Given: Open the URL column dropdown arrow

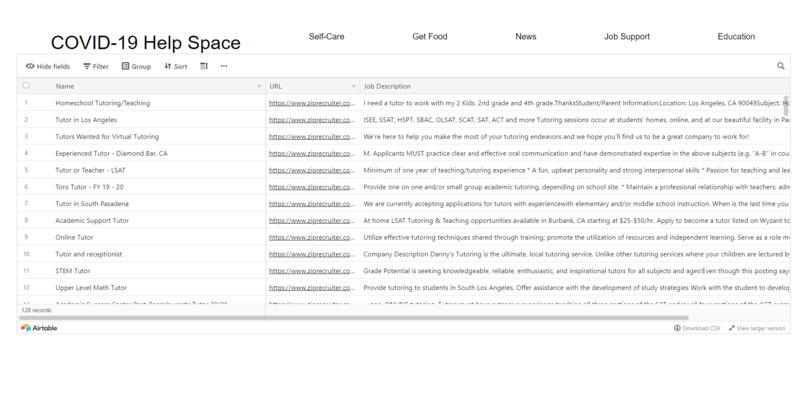Looking at the screenshot, I should pos(353,86).
